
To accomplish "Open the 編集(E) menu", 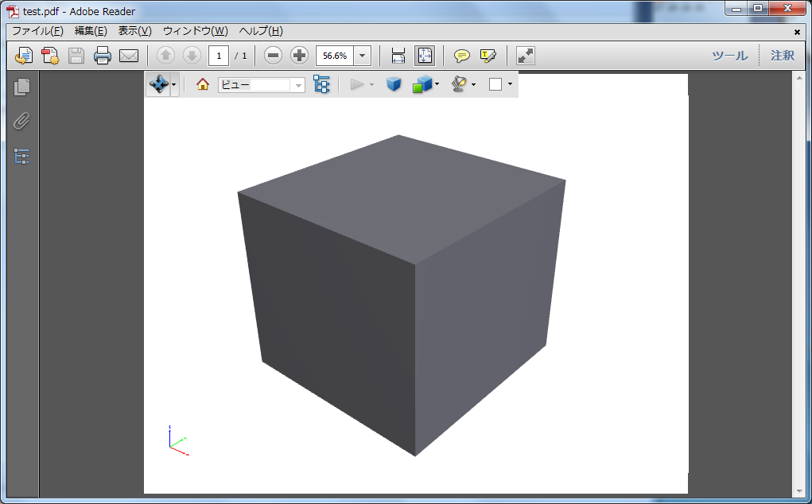I will (91, 31).
